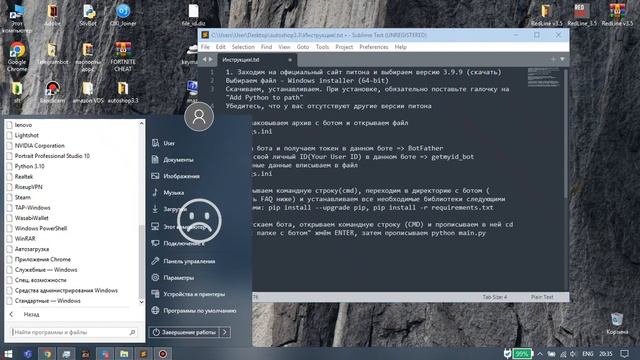The image size is (640, 360).
Task: Open Chrome from the taskbar
Action: [x=47, y=354]
